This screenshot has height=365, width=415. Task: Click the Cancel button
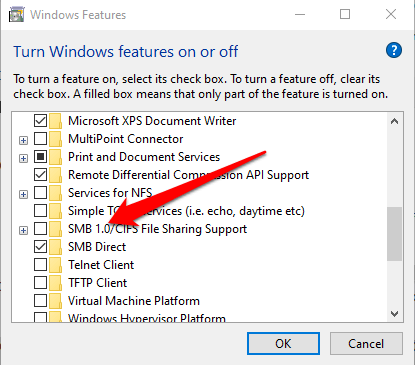366,343
